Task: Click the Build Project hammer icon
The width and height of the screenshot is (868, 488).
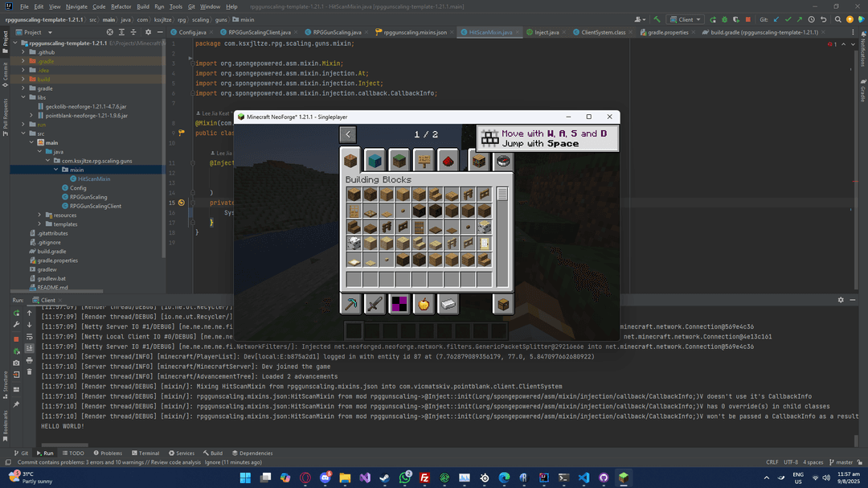Action: tap(657, 19)
